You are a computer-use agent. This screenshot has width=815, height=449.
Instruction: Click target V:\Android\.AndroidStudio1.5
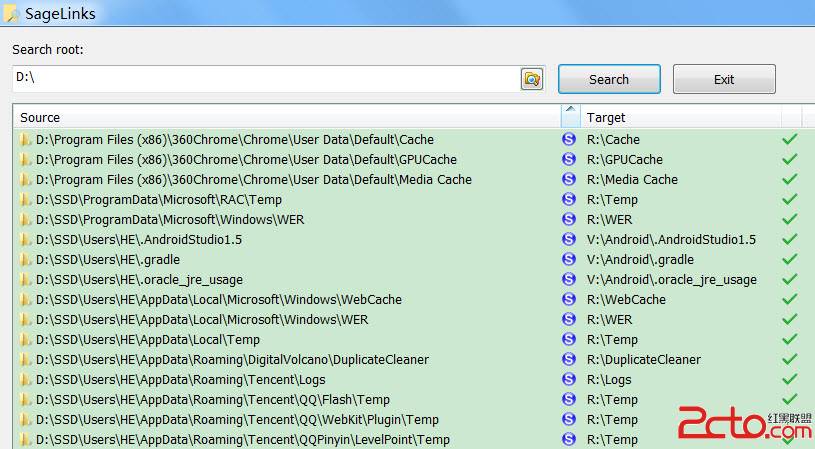click(x=672, y=240)
